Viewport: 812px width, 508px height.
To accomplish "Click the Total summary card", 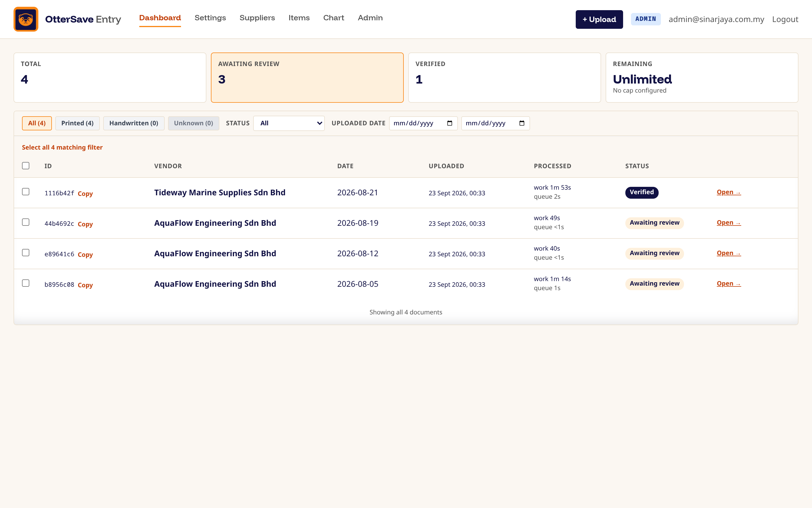I will [x=110, y=78].
